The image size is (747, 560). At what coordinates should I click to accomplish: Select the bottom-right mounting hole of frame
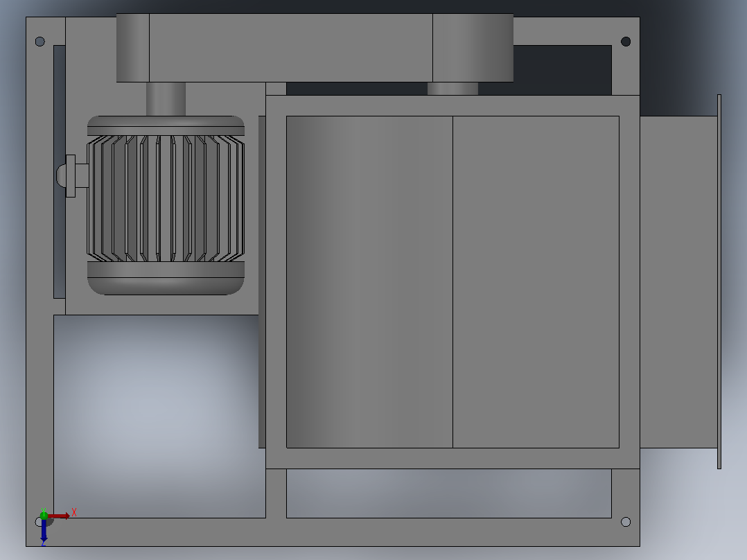tap(626, 522)
